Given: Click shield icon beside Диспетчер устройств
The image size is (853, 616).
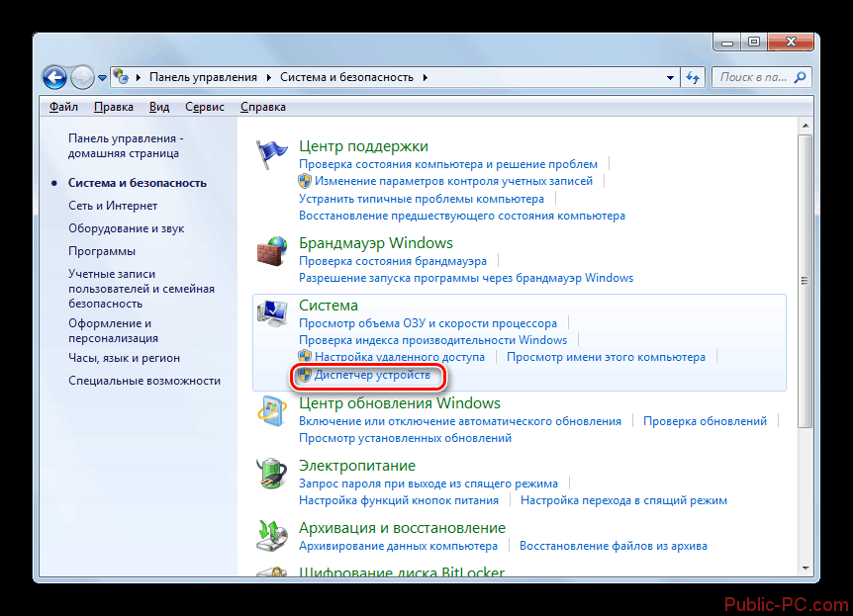Looking at the screenshot, I should click(305, 375).
